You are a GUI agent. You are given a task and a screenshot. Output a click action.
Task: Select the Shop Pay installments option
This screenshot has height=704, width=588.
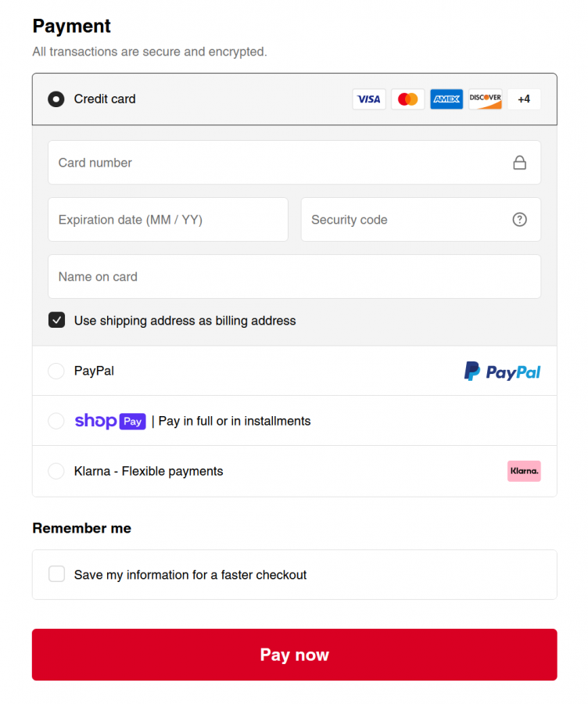click(56, 421)
